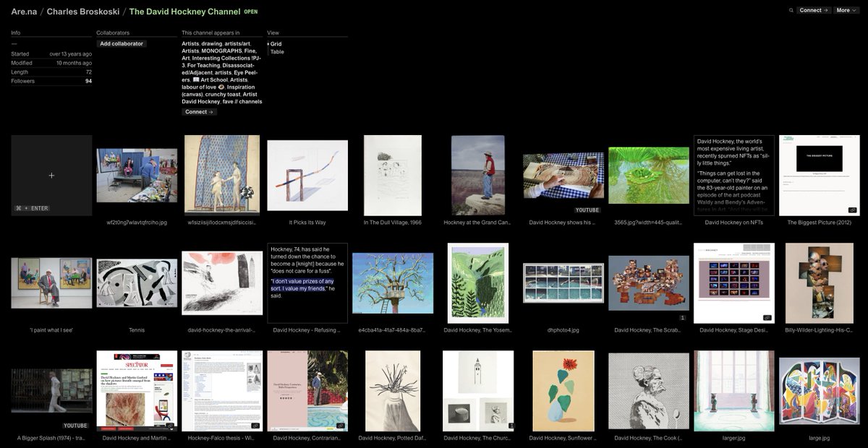The image size is (868, 448).
Task: Open the larger.jpg image block
Action: coord(734,390)
